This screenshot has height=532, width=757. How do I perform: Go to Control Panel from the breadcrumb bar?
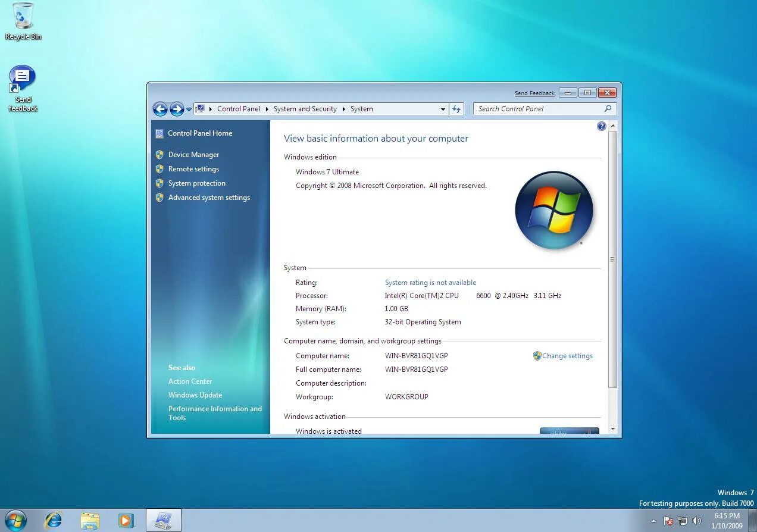point(239,108)
